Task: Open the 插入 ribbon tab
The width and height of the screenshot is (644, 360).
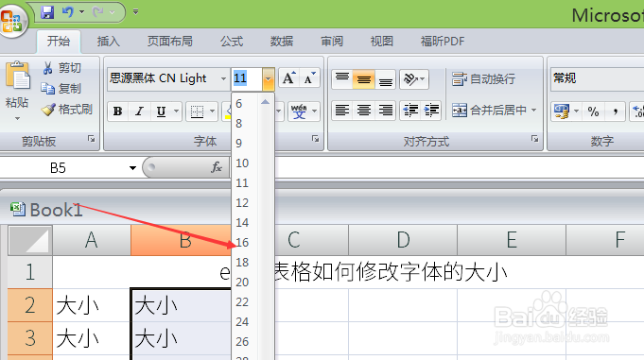Action: pyautogui.click(x=109, y=41)
